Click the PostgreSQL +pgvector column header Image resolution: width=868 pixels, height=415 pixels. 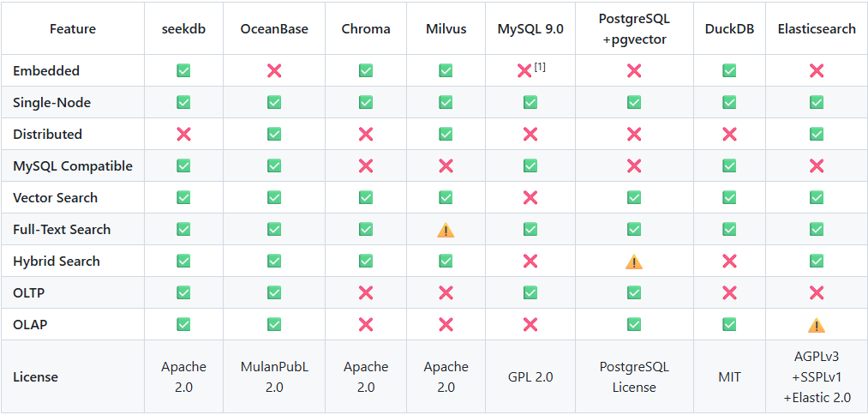click(634, 29)
